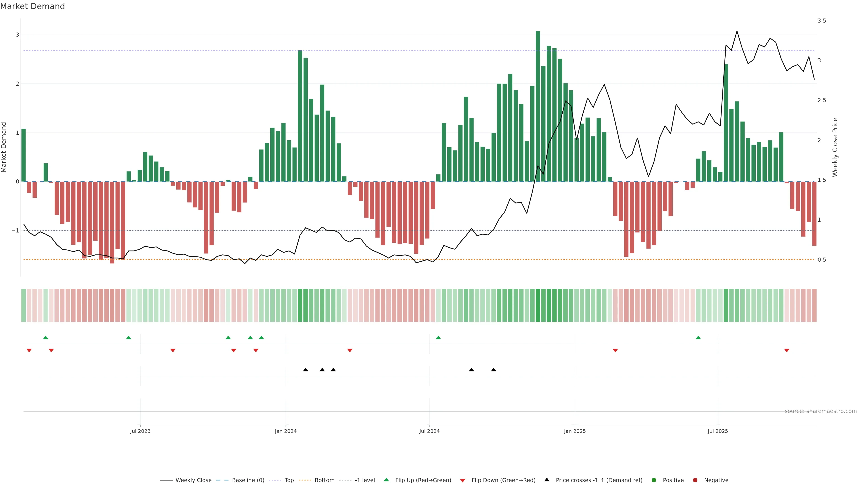
Task: Click the tallest green demand bar
Action: [538, 106]
